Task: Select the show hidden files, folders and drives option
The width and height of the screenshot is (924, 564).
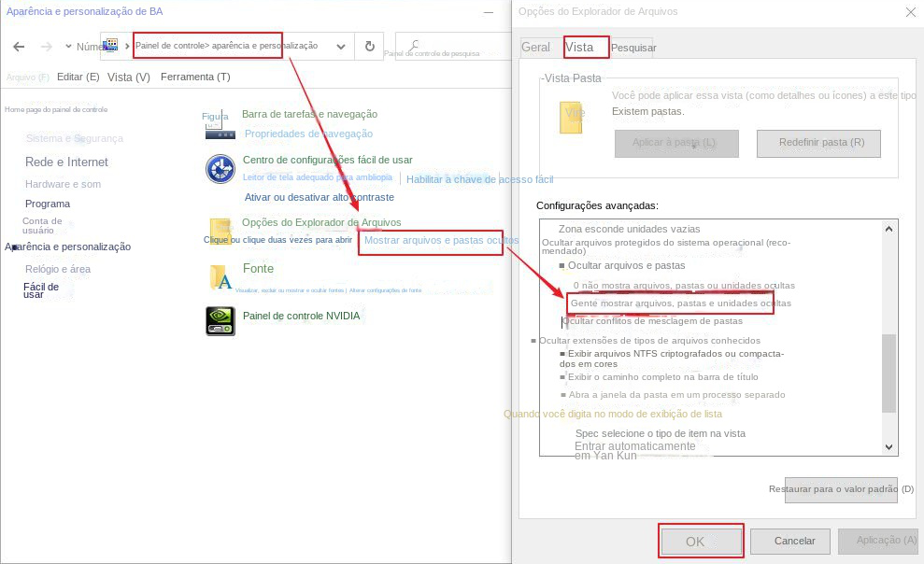Action: click(681, 303)
